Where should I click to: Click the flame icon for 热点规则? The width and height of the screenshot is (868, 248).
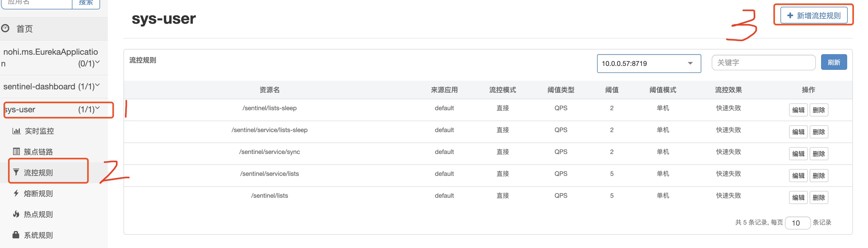pos(16,214)
